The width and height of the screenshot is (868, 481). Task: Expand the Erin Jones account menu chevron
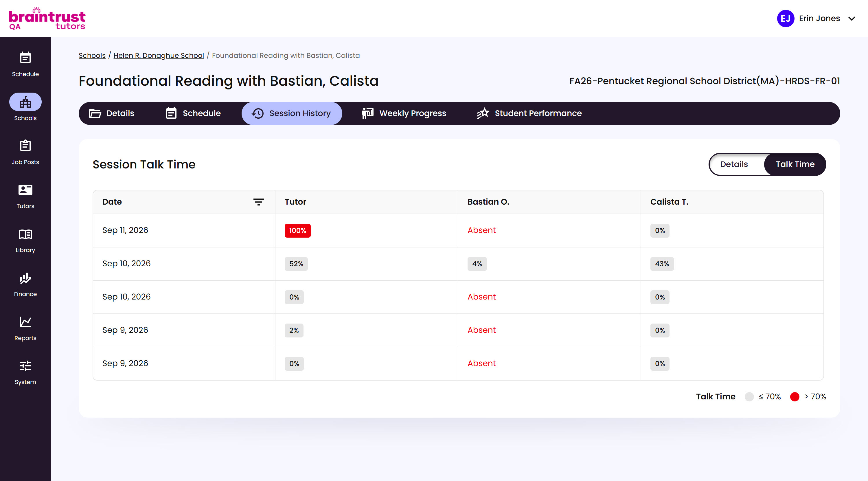point(852,19)
